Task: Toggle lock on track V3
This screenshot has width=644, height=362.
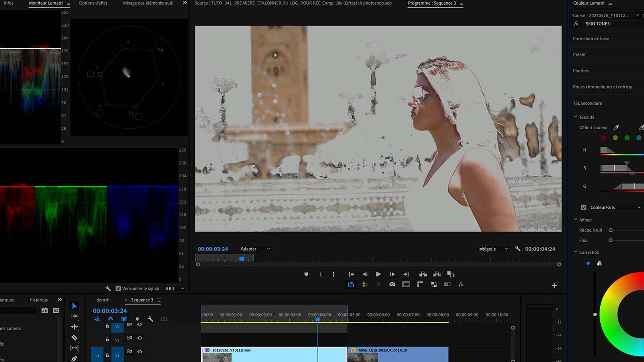Action: [107, 326]
